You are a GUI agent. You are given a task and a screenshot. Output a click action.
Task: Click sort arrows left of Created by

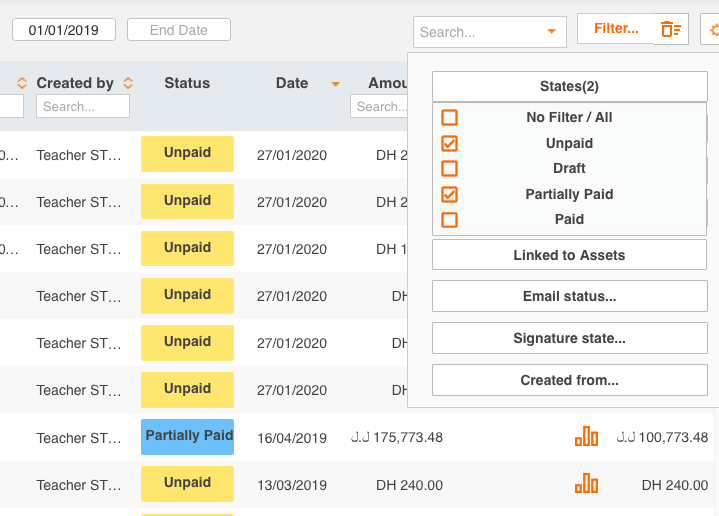point(21,83)
